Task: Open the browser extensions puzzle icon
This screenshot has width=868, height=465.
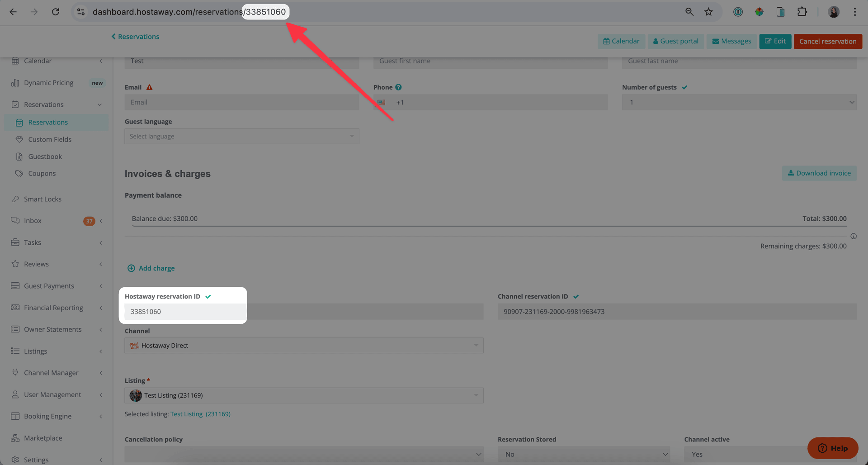Action: coord(802,12)
